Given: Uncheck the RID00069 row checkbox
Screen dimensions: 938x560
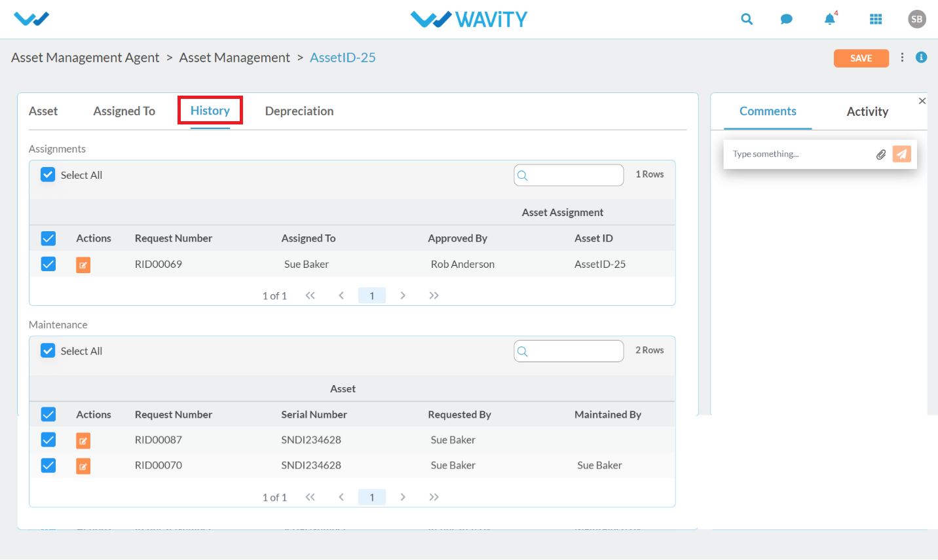Looking at the screenshot, I should 48,264.
